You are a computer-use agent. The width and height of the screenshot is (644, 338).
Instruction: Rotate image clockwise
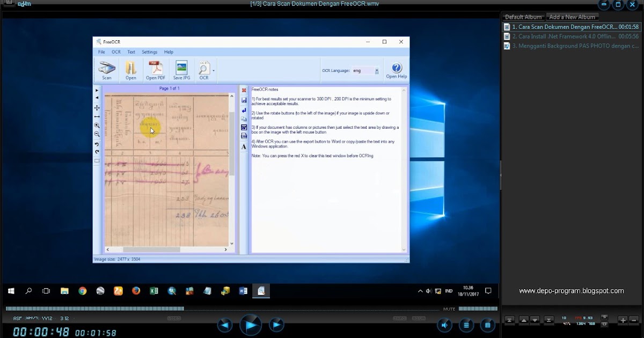97,152
